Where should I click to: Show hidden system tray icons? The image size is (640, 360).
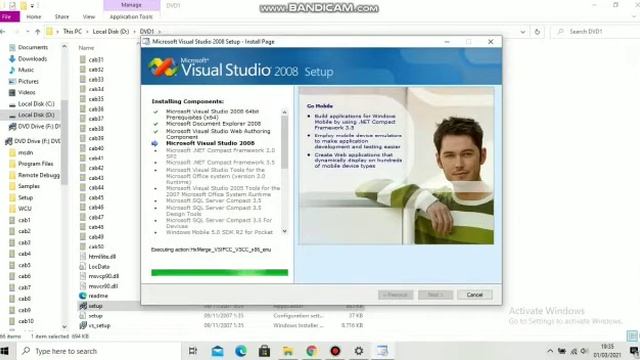[550, 351]
